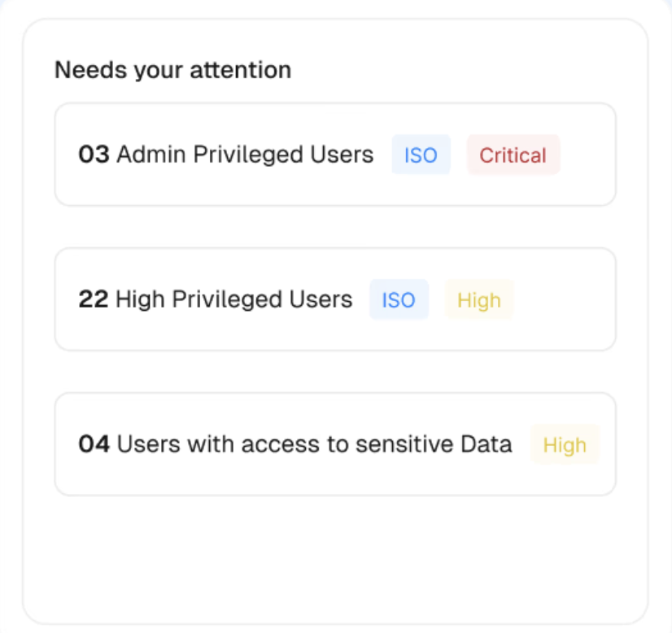Click empty space right of Critical badge
This screenshot has height=633, width=672.
(587, 155)
